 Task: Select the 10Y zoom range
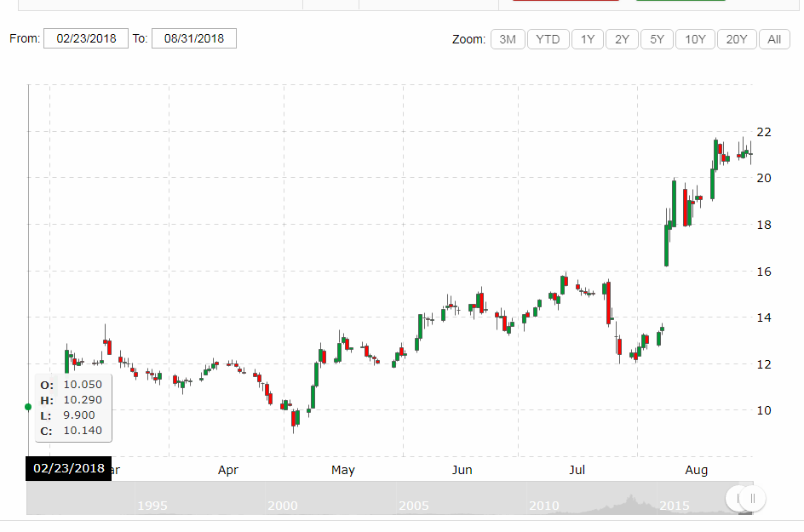click(x=695, y=38)
